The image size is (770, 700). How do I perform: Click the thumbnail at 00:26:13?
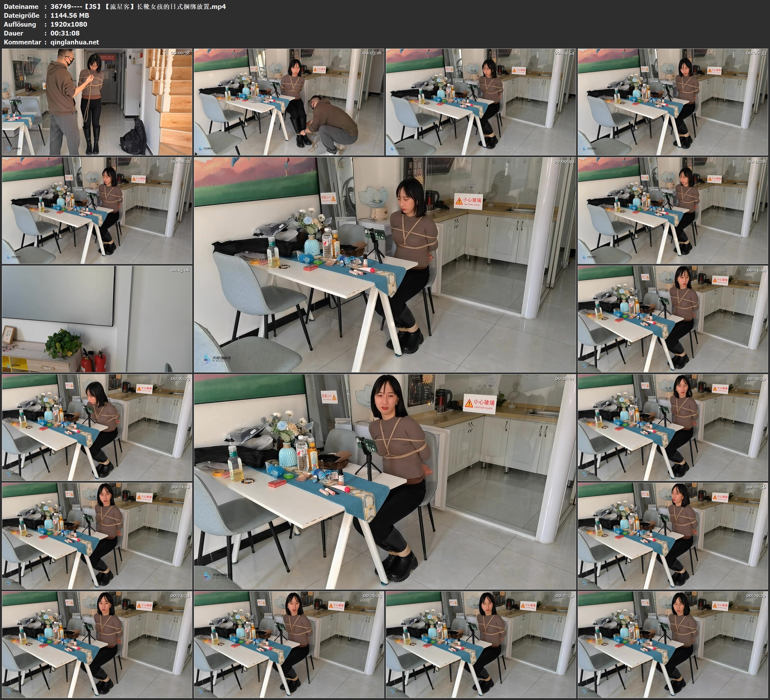289,644
